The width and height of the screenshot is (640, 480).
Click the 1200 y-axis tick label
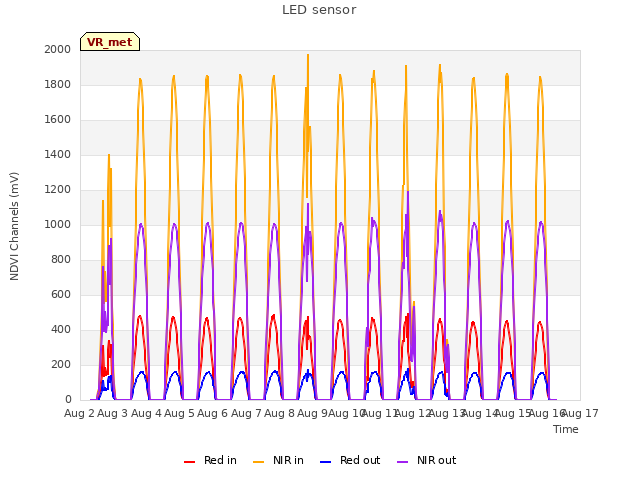[58, 190]
